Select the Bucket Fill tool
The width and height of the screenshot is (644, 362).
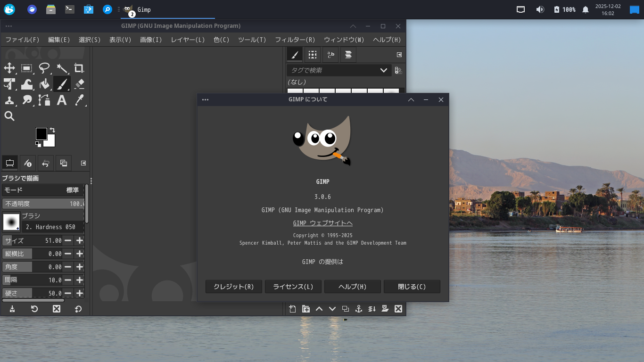pos(44,84)
